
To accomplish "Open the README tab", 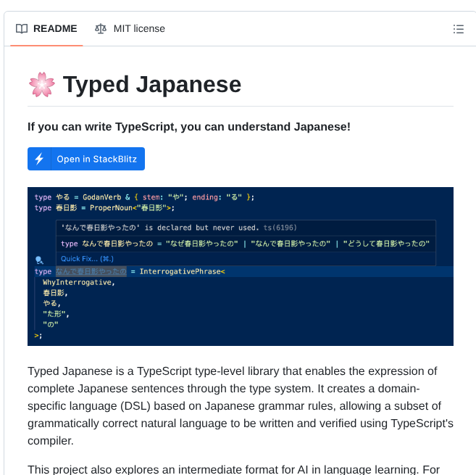I will (x=46, y=28).
